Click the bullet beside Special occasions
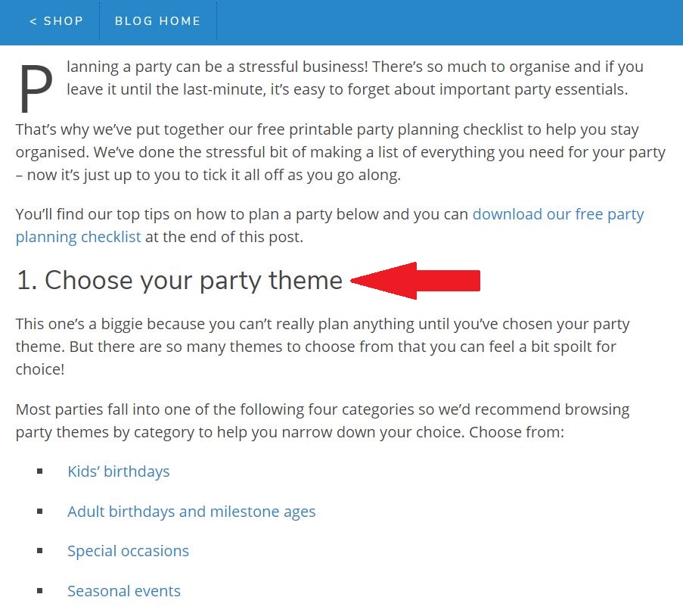Image resolution: width=683 pixels, height=616 pixels. 39,551
